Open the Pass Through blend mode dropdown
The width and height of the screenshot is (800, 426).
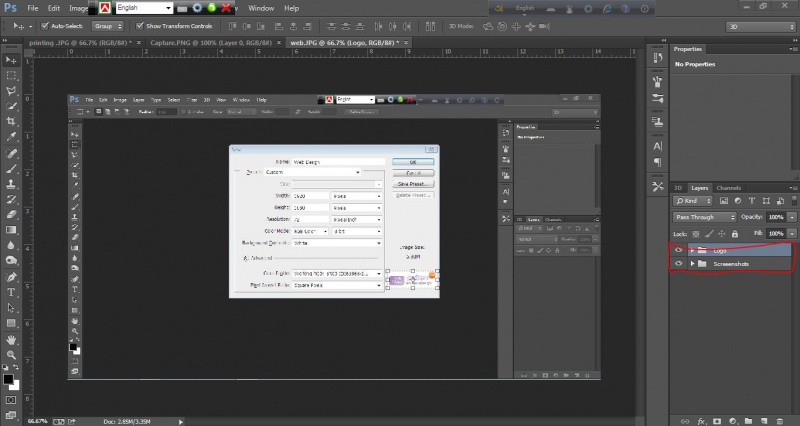pyautogui.click(x=705, y=216)
